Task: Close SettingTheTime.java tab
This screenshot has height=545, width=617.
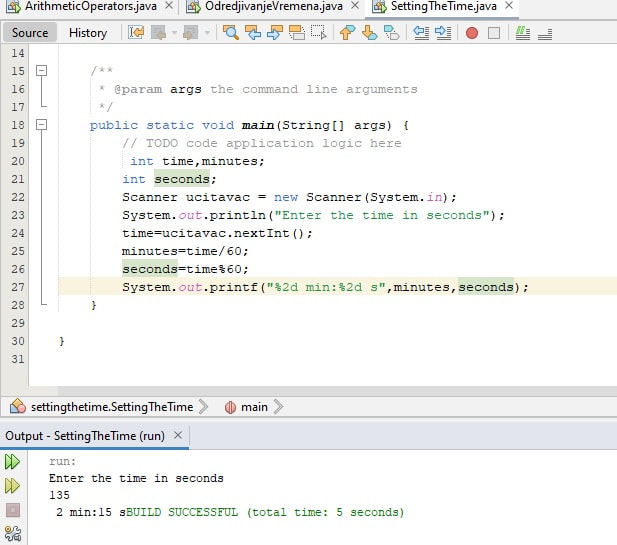Action: (509, 6)
